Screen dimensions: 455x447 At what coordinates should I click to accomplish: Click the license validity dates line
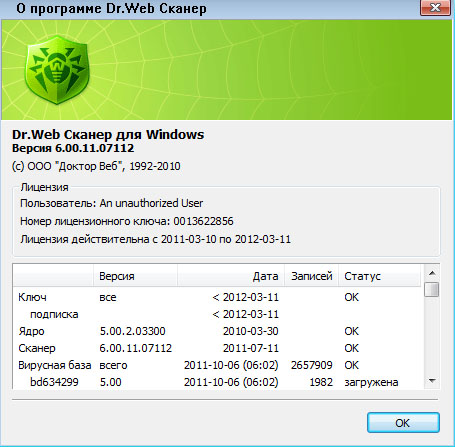[155, 239]
